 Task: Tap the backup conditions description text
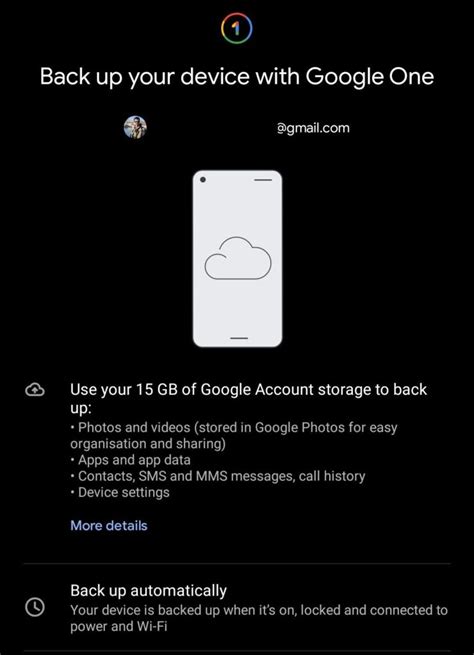coord(259,618)
